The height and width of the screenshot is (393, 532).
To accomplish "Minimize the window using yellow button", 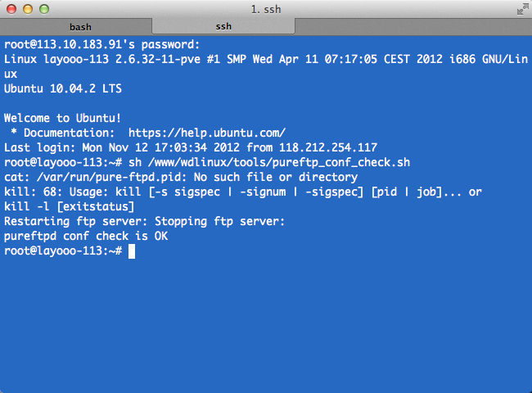I will pos(28,9).
